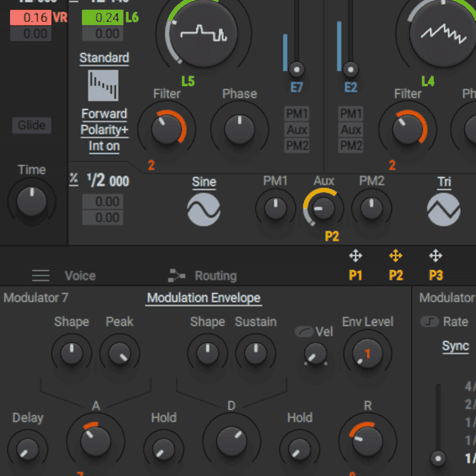Click the ½ 000 pitch ratio value
This screenshot has height=476, width=476.
coord(108,180)
